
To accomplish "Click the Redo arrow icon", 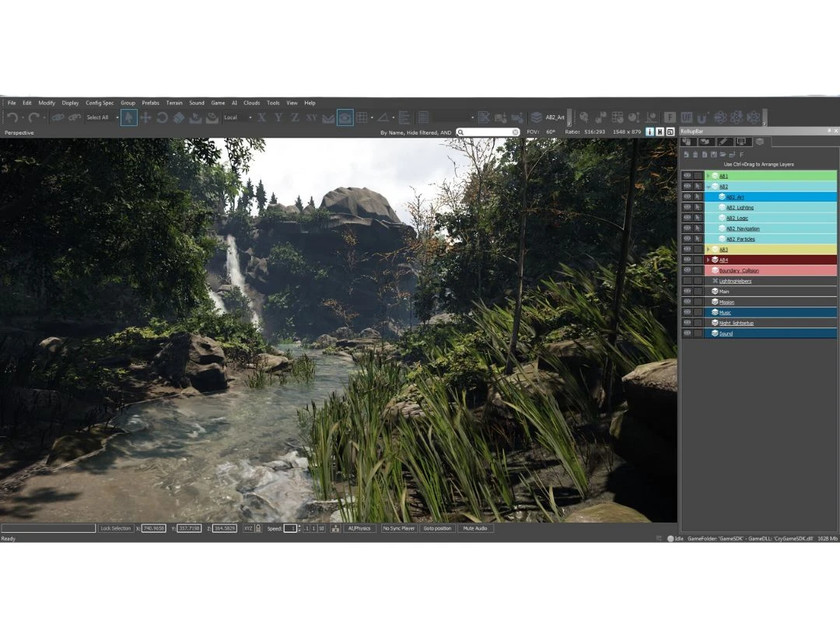I will coord(33,117).
